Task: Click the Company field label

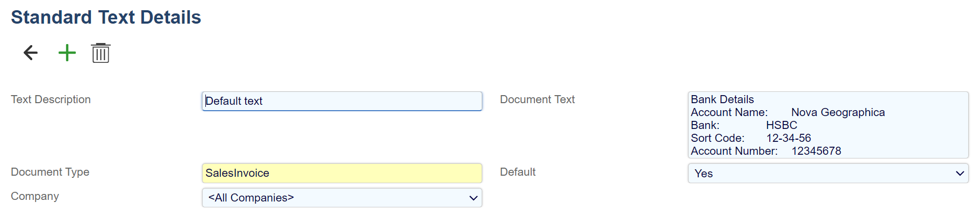Action: coord(35,196)
